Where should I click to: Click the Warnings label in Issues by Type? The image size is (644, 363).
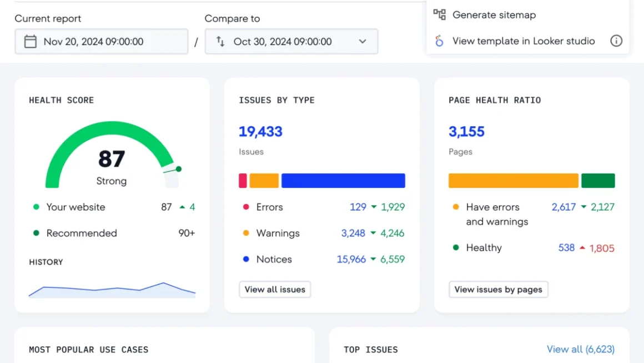278,233
